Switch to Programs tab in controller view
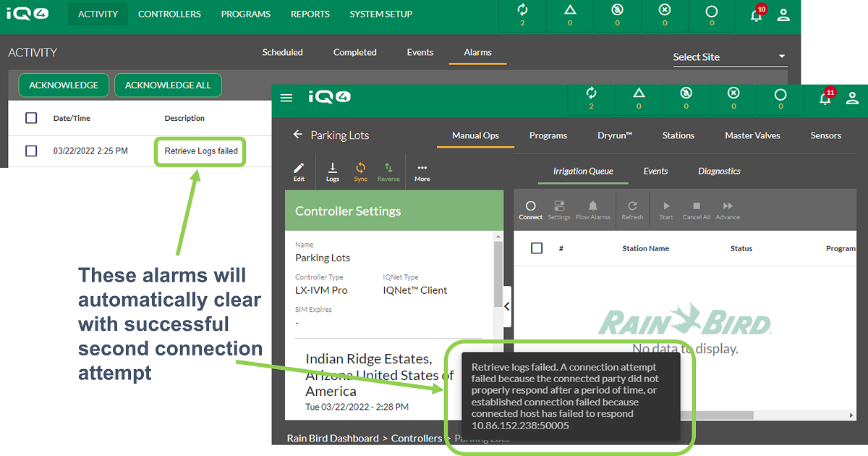 click(548, 135)
